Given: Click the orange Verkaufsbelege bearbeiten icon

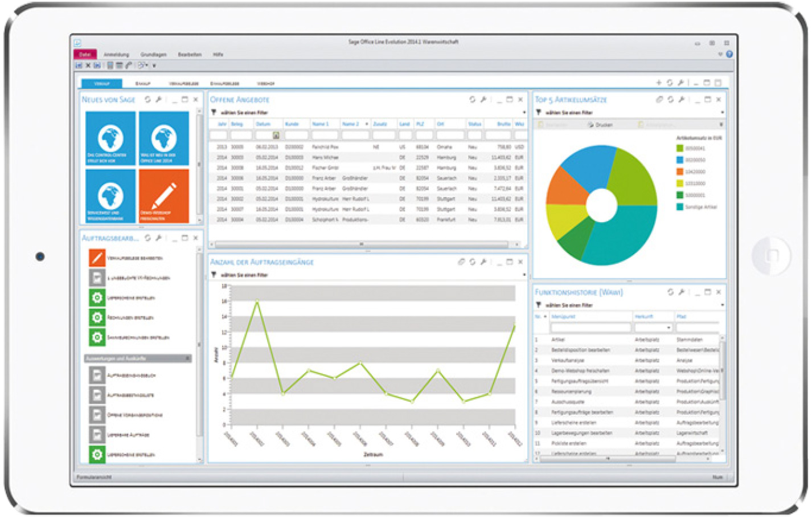Looking at the screenshot, I should coord(97,258).
